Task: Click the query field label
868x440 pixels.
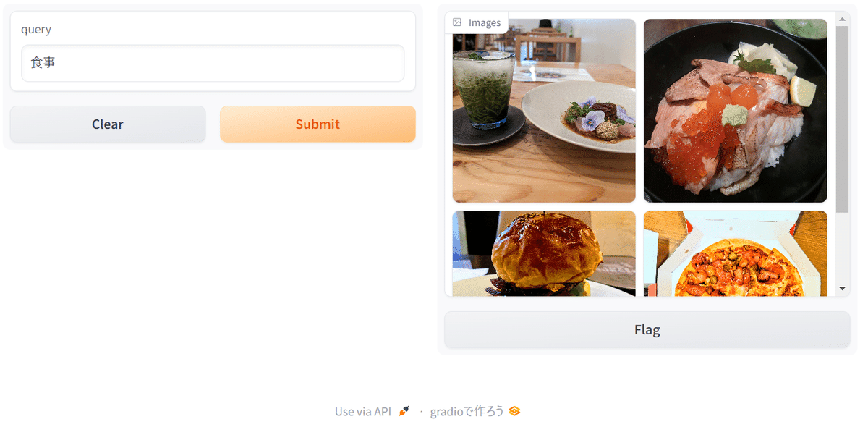Action: coord(36,30)
